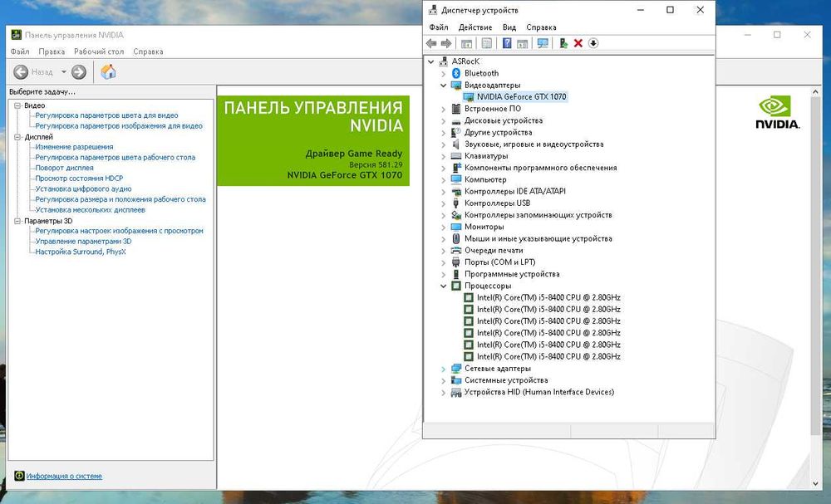Expand the Дисковые устройства category

coord(444,120)
